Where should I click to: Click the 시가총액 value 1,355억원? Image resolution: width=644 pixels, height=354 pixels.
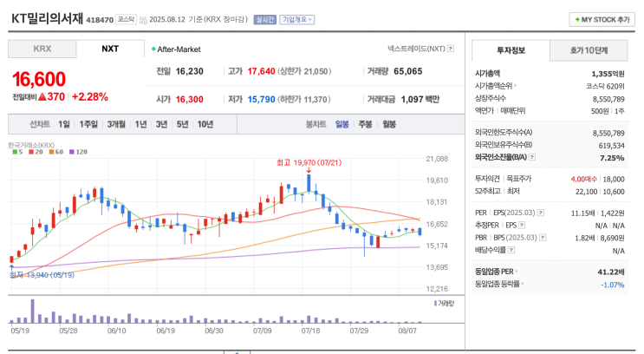(x=608, y=74)
